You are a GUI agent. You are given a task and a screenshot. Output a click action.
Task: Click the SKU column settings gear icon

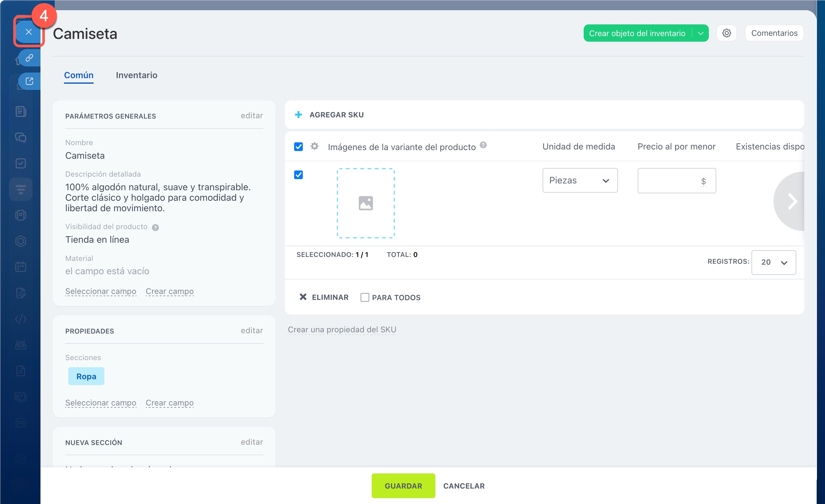coord(315,146)
